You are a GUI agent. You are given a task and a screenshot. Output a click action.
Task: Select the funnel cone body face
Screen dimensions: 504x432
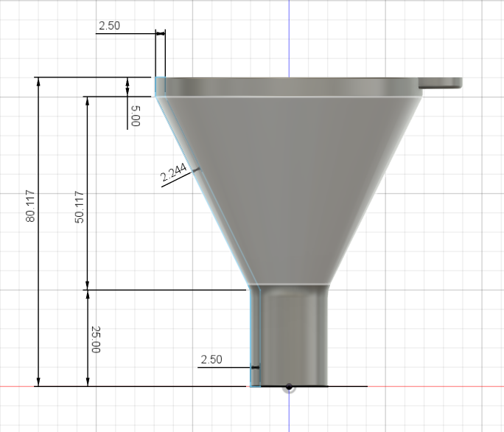click(x=290, y=189)
